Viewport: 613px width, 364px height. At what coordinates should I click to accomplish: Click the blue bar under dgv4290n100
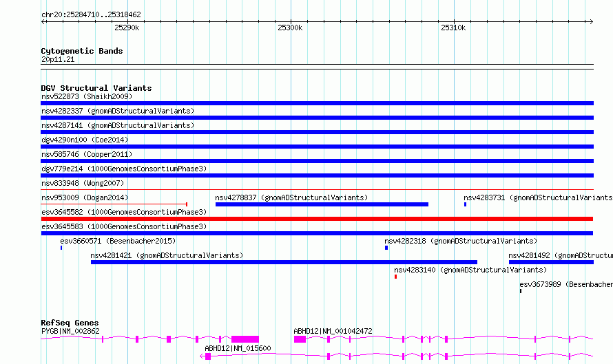tap(317, 147)
